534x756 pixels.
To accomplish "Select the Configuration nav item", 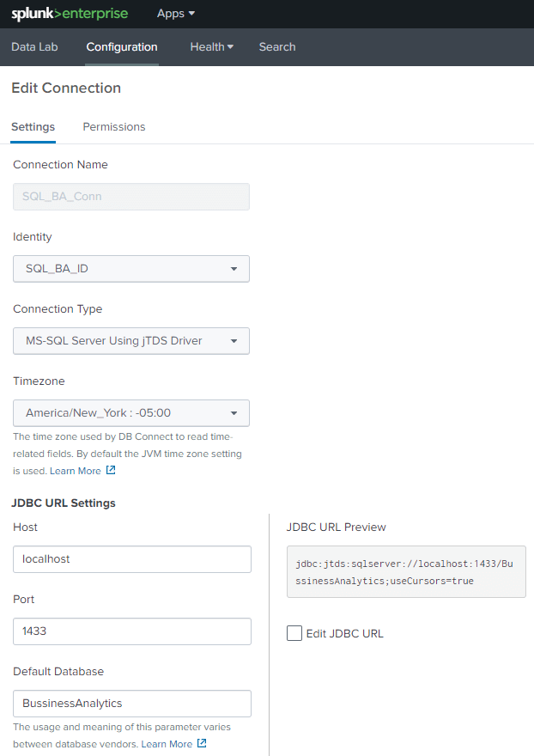I will (x=122, y=47).
